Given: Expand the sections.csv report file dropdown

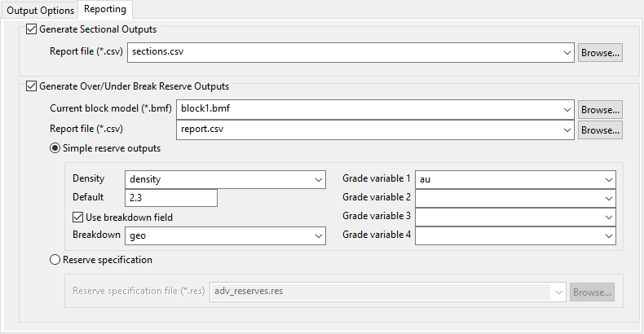Looking at the screenshot, I should click(567, 53).
